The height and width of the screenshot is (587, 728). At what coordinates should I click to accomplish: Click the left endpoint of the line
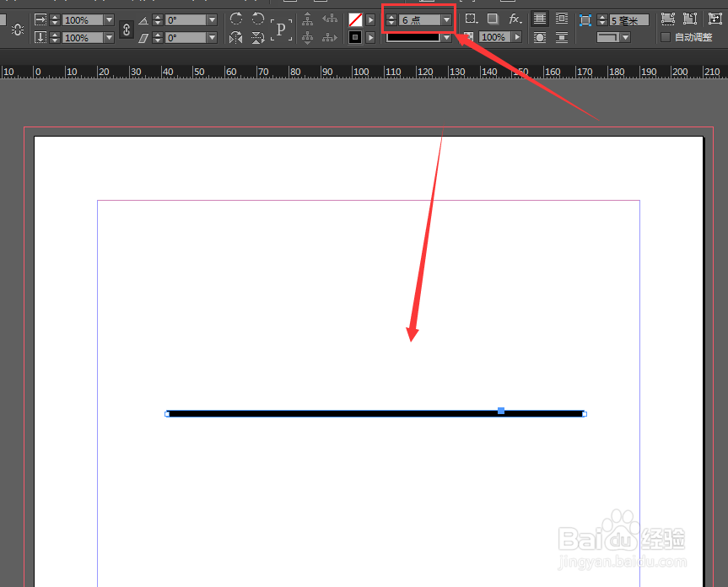point(167,414)
